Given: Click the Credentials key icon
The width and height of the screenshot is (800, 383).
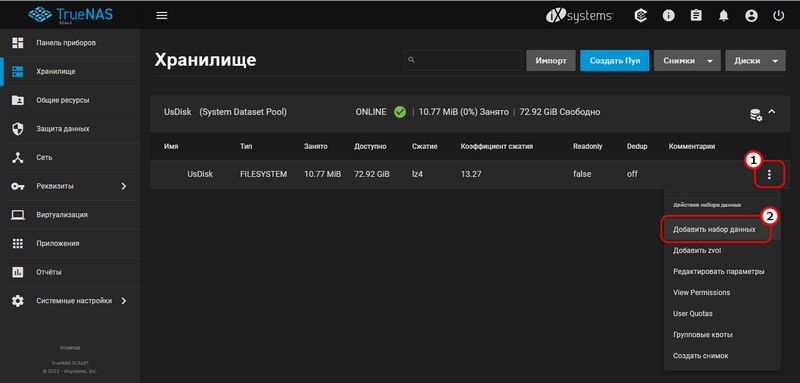Looking at the screenshot, I should [x=18, y=186].
